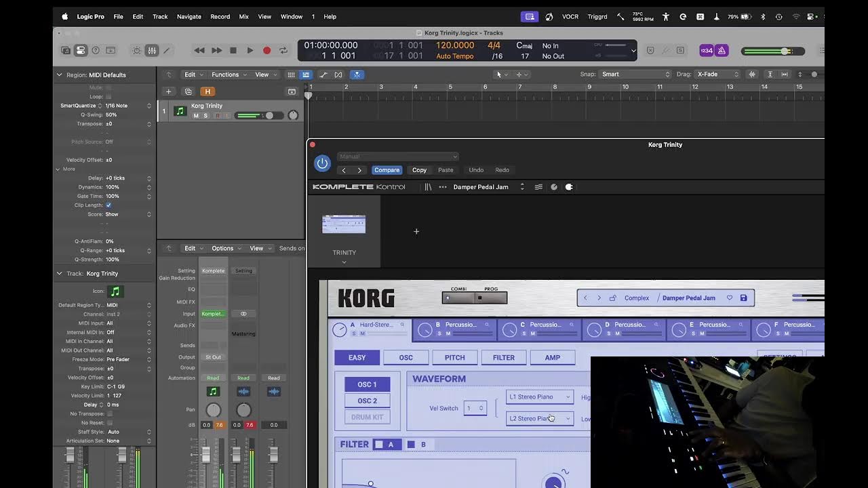868x488 pixels.
Task: Add a new track with plus button
Action: 168,91
